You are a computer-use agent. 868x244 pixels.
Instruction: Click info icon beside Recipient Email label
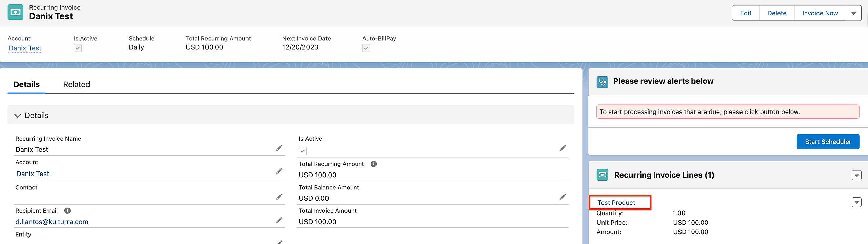(x=67, y=211)
